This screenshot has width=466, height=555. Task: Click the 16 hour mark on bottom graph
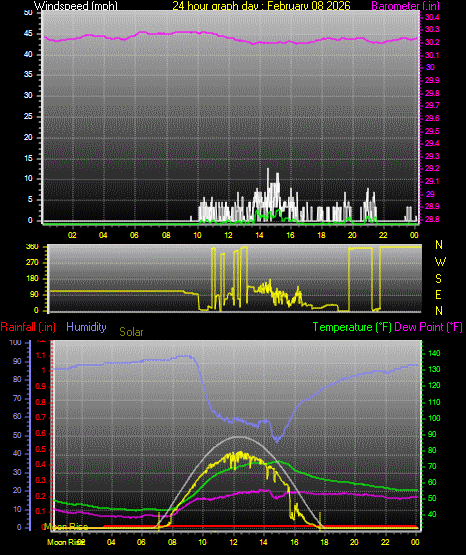tap(294, 542)
